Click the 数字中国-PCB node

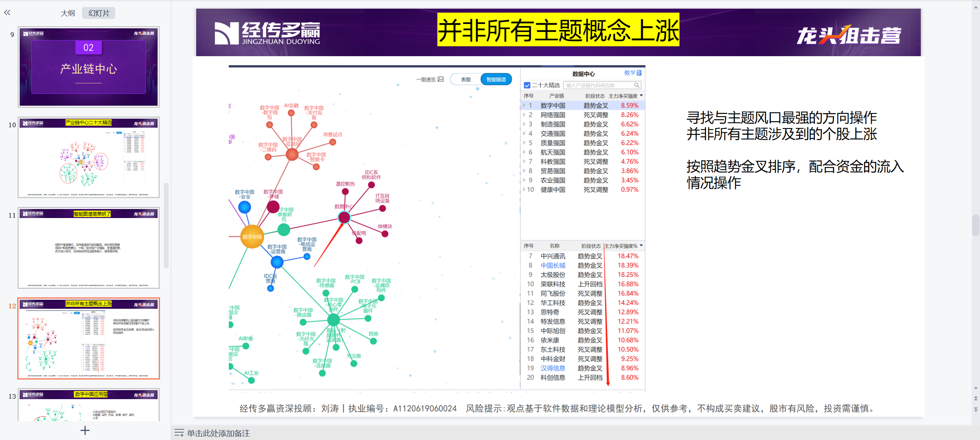355,289
